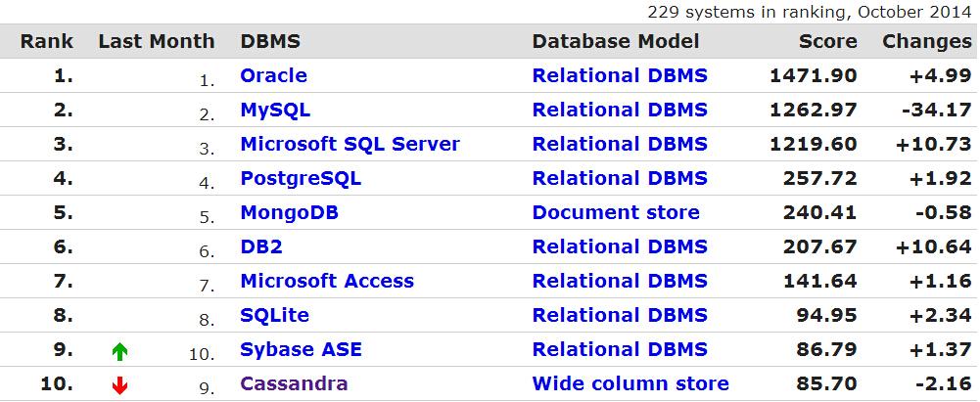Select the DB2 link

pos(261,246)
